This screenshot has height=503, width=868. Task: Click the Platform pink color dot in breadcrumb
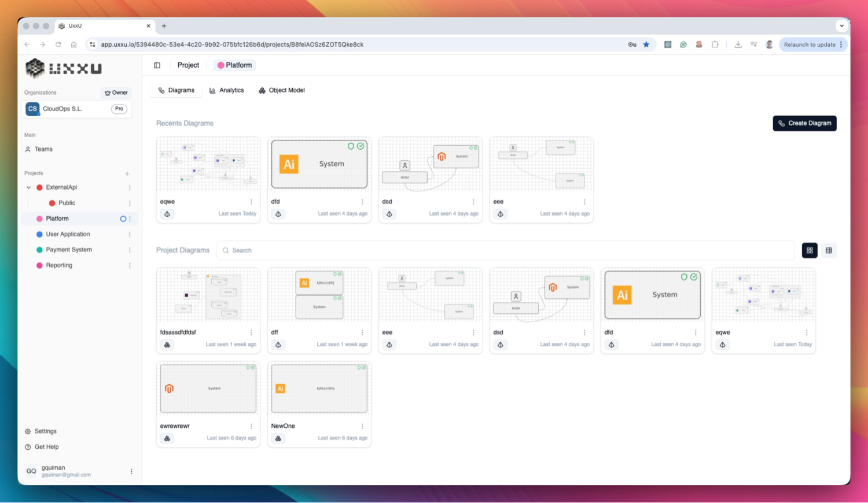click(220, 65)
